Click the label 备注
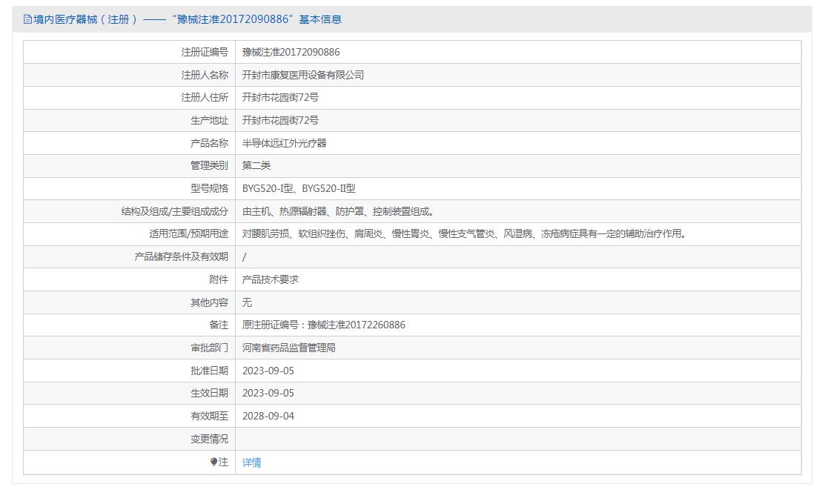 [x=219, y=325]
